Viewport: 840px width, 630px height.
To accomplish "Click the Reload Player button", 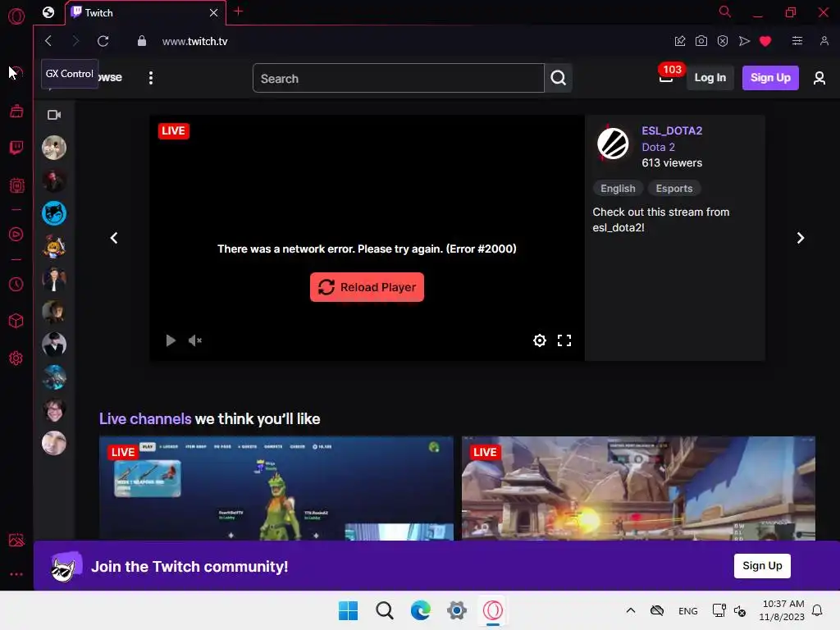I will [367, 287].
